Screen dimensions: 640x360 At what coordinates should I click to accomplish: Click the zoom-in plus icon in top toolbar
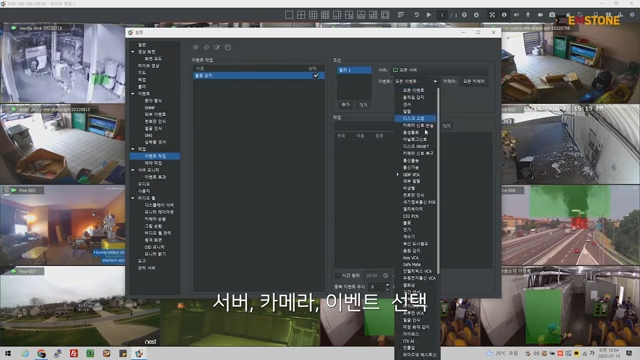coord(464,15)
